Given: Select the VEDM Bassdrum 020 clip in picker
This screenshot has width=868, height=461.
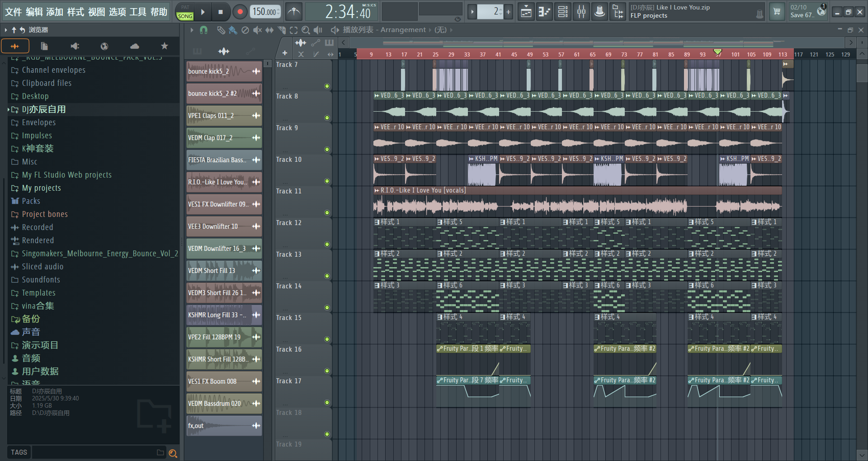Looking at the screenshot, I should [224, 404].
